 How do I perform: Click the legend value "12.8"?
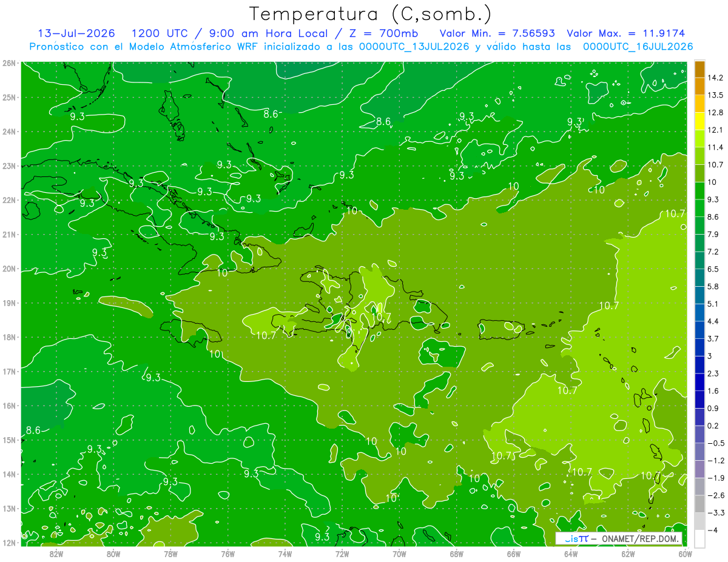click(715, 113)
